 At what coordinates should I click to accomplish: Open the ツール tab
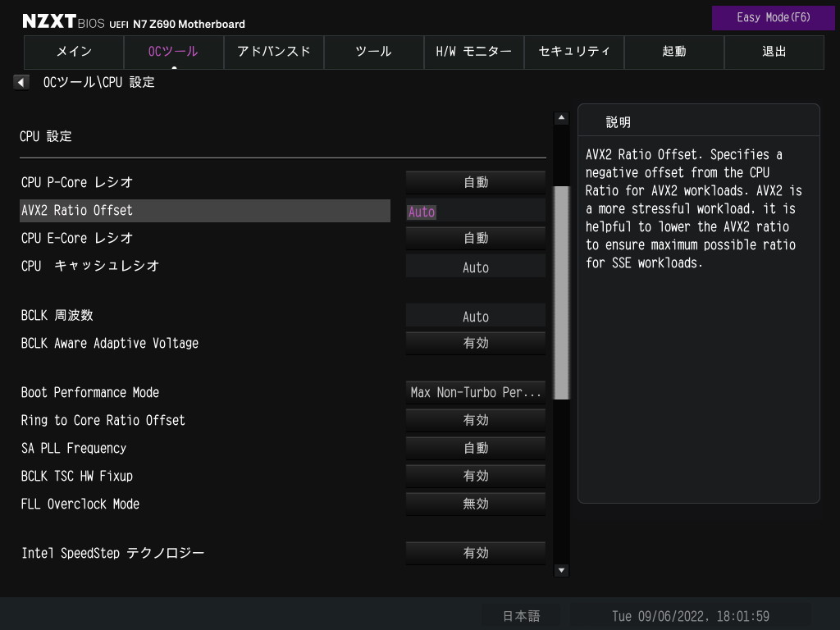374,52
